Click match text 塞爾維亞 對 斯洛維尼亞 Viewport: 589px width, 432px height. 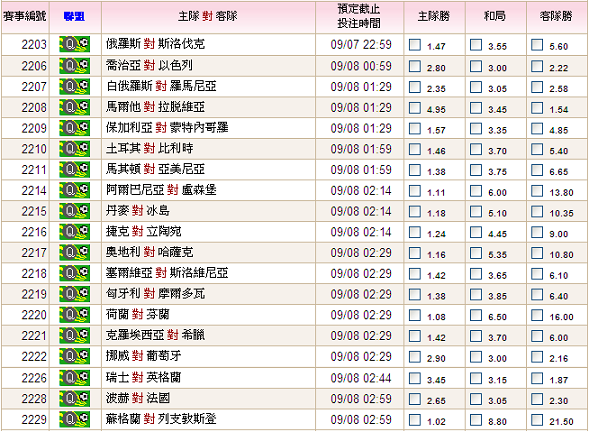[x=167, y=273]
